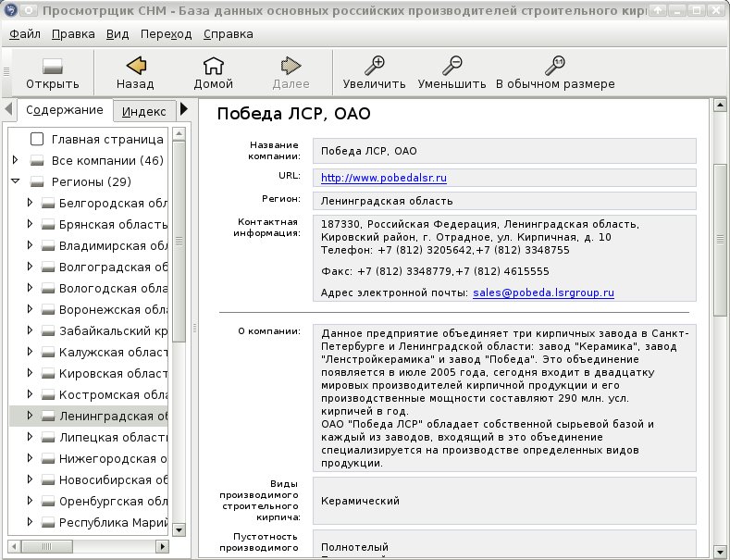Click the pane splitter handle
Screen dimensions: 730x560
(194, 328)
